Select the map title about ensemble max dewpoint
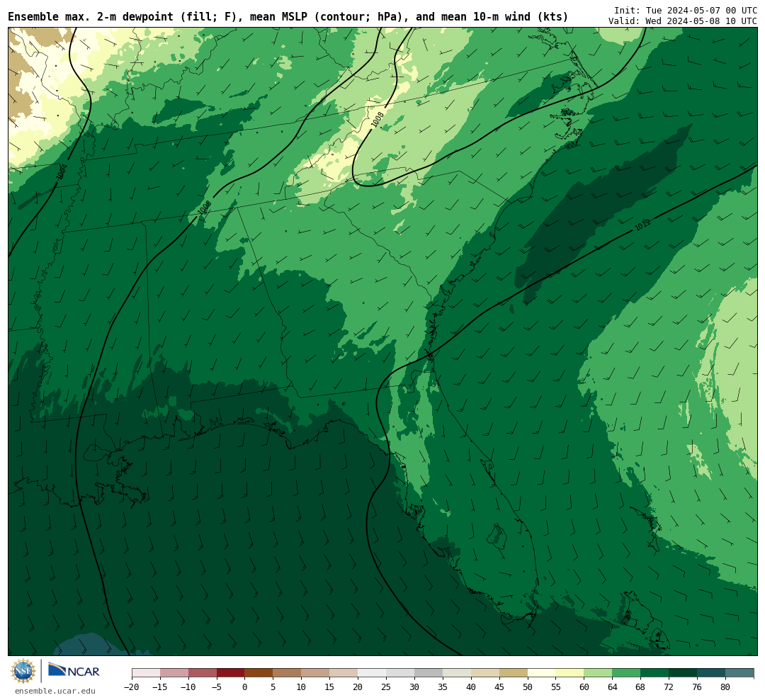 point(288,16)
